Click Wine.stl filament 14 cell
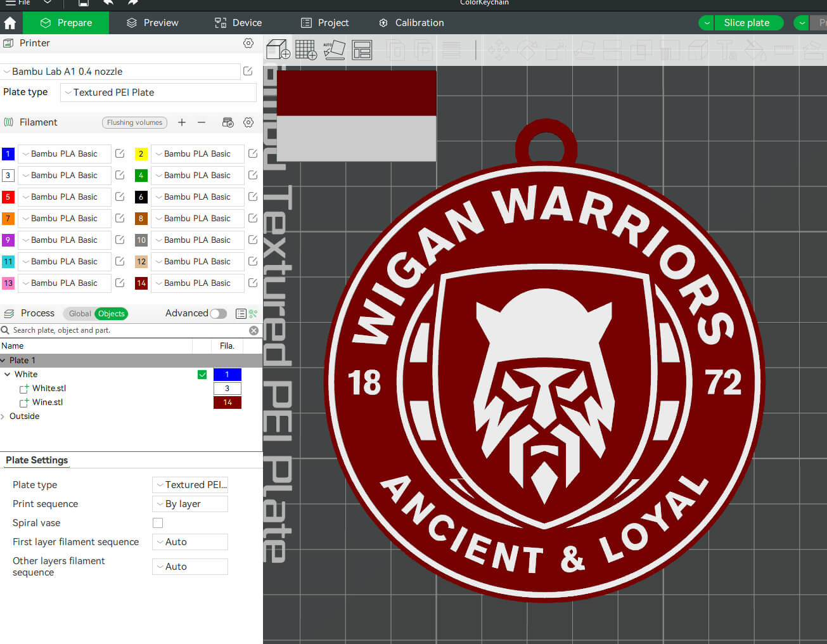 228,402
